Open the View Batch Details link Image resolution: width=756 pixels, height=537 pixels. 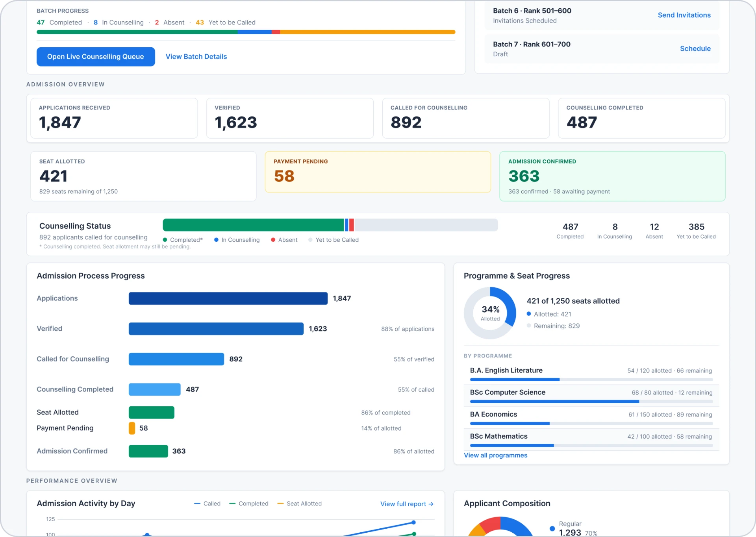click(196, 57)
